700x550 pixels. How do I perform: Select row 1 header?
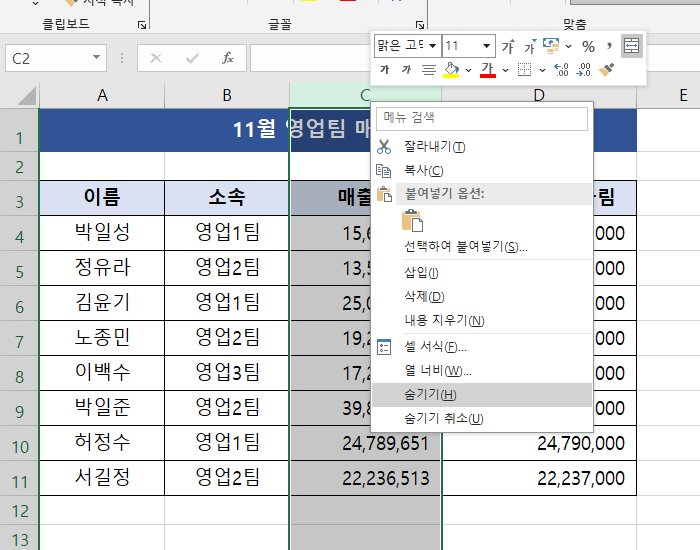pyautogui.click(x=19, y=130)
